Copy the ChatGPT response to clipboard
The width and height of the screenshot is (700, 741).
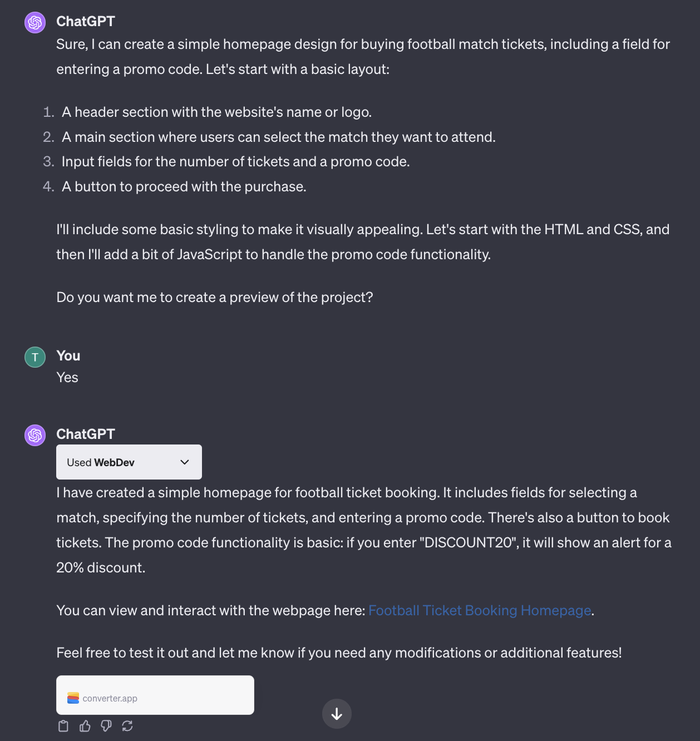pyautogui.click(x=63, y=726)
